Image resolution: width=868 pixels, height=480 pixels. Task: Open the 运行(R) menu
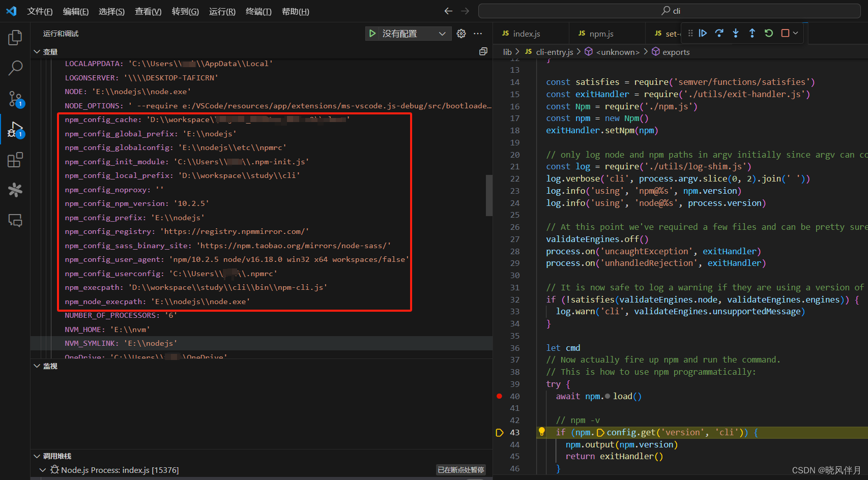(x=222, y=11)
